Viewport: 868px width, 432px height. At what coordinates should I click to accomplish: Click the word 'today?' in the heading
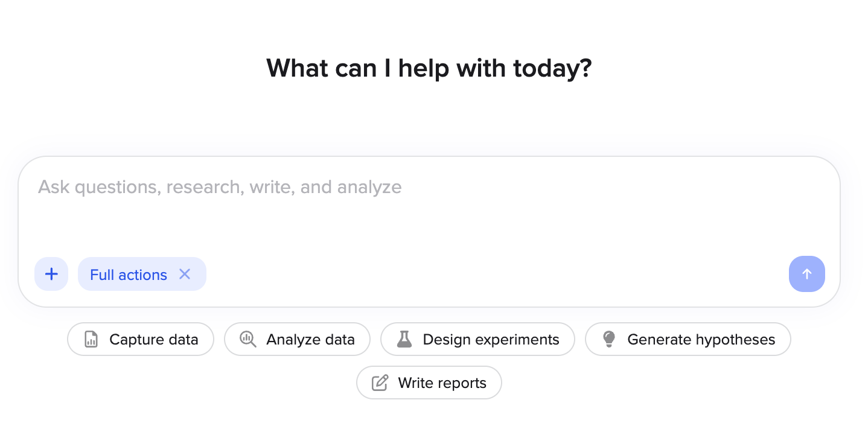pos(552,68)
